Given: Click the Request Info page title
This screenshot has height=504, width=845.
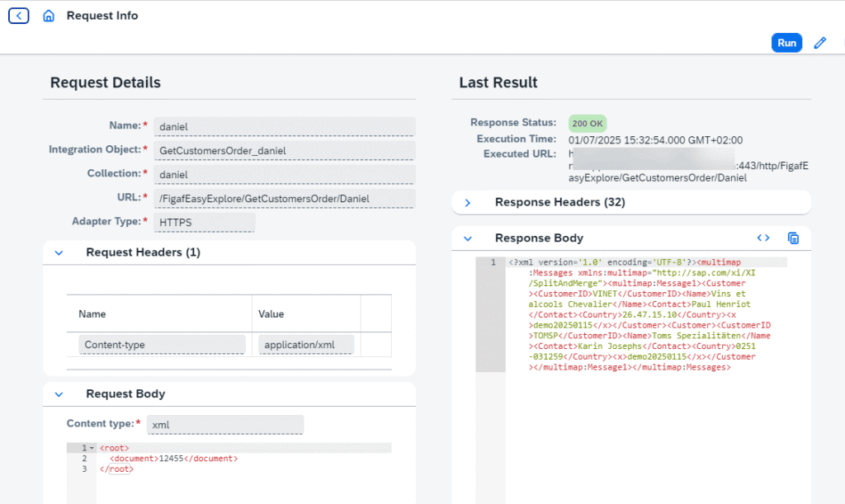Looking at the screenshot, I should click(102, 16).
